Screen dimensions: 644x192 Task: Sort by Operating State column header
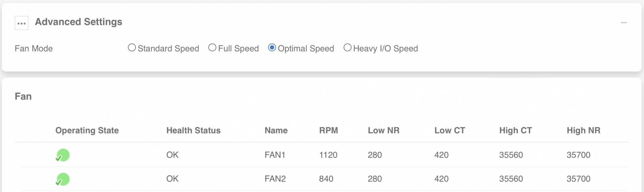(x=87, y=130)
